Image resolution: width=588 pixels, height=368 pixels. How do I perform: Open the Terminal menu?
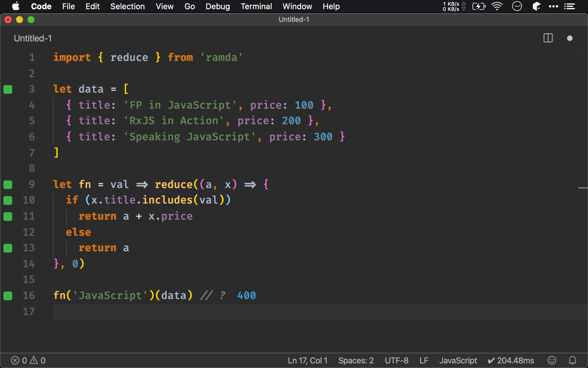point(256,6)
